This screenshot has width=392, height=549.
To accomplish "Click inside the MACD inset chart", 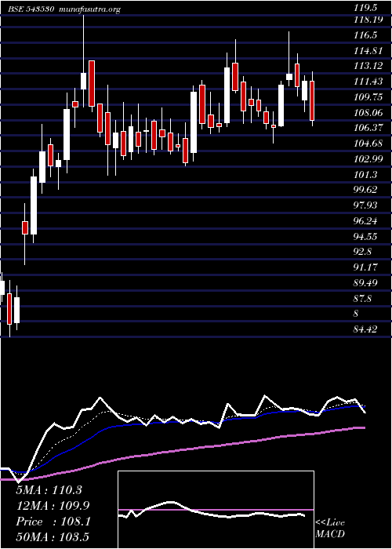I will tap(216, 510).
